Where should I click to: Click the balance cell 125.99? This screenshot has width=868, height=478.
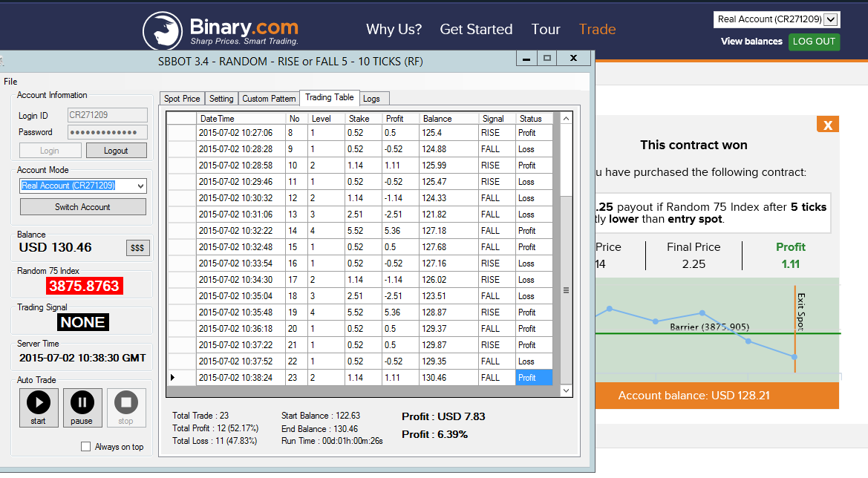tap(449, 166)
